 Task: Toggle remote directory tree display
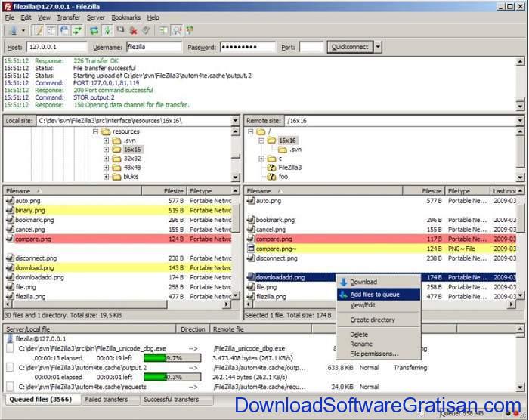(x=64, y=31)
